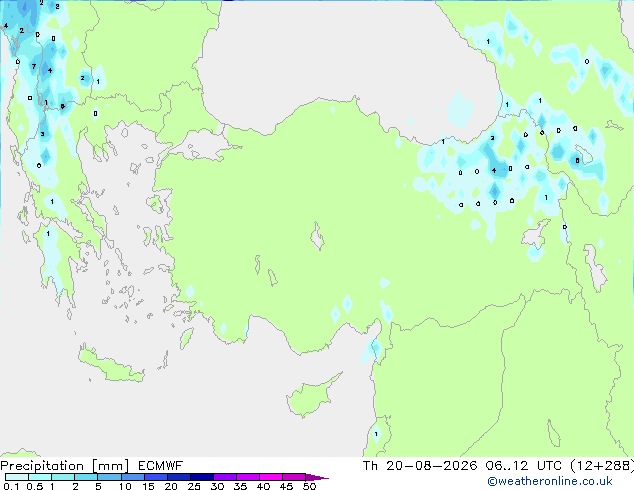Choose the magenta legend swatch between 40 and 45
Viewport: 634px width, 490px height.
pyautogui.click(x=271, y=477)
